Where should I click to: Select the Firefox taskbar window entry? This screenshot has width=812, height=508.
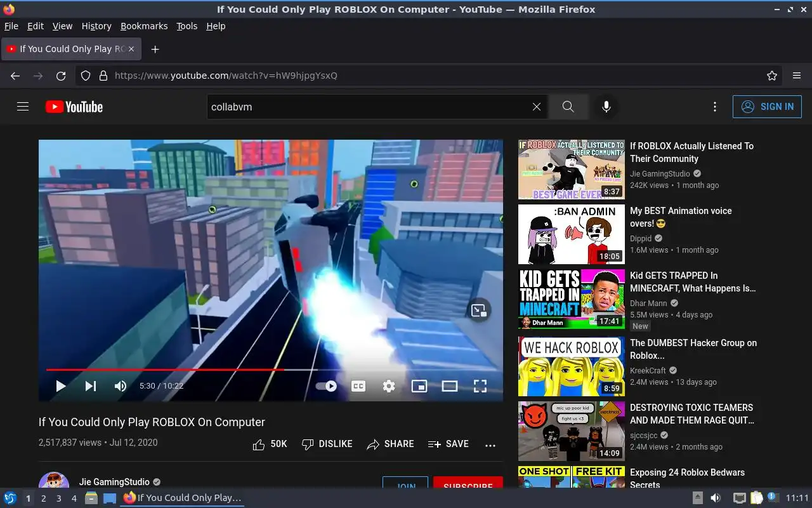click(182, 498)
